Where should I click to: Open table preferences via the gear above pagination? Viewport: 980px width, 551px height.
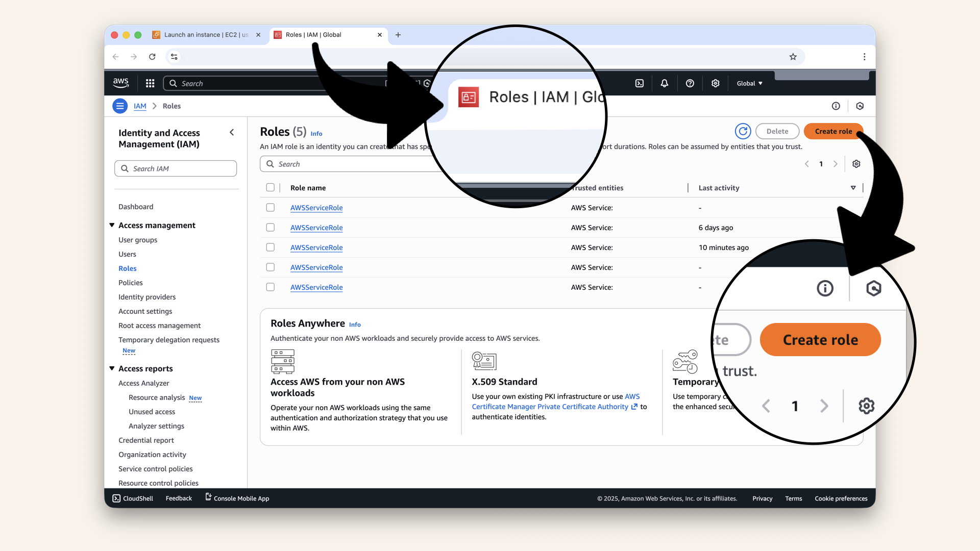856,164
